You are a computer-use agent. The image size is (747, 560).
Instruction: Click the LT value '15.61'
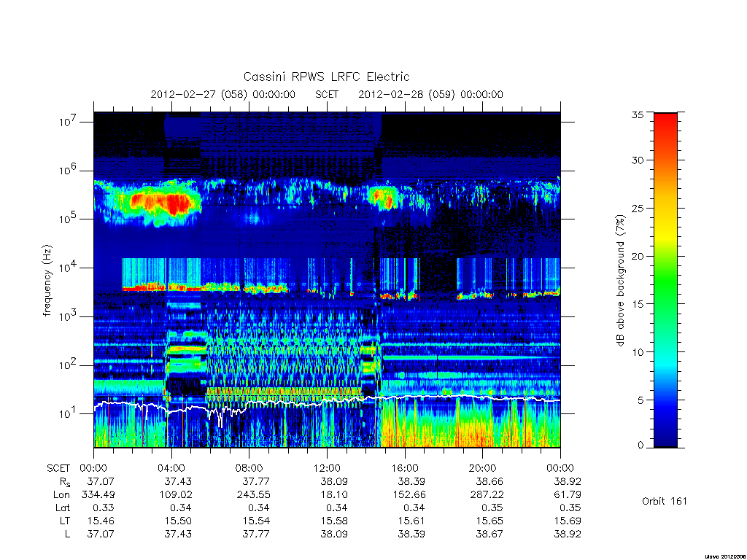click(x=411, y=521)
